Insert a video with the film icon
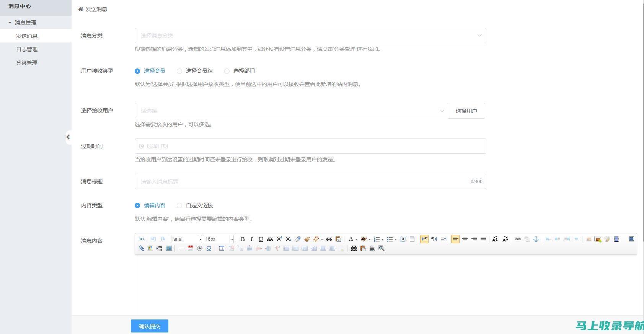The image size is (644, 334). pyautogui.click(x=616, y=239)
